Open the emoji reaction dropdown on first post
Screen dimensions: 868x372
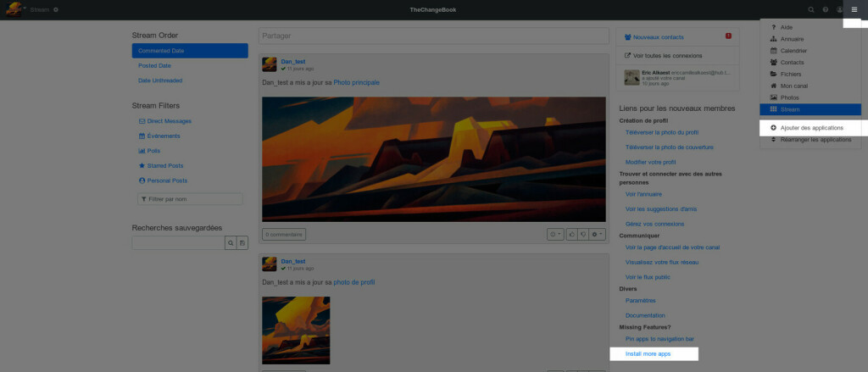point(555,235)
